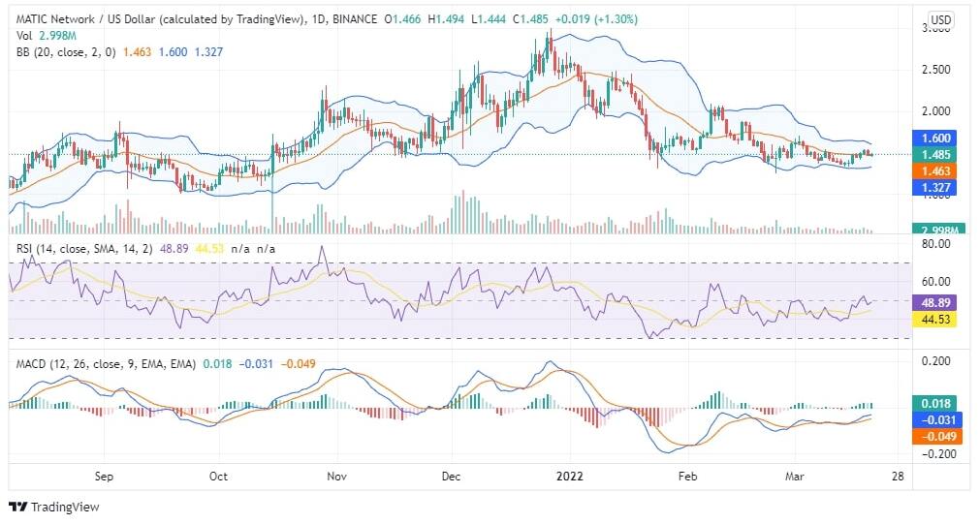Image resolution: width=980 pixels, height=524 pixels.
Task: Click the MACD legend value -0.031
Action: click(256, 363)
